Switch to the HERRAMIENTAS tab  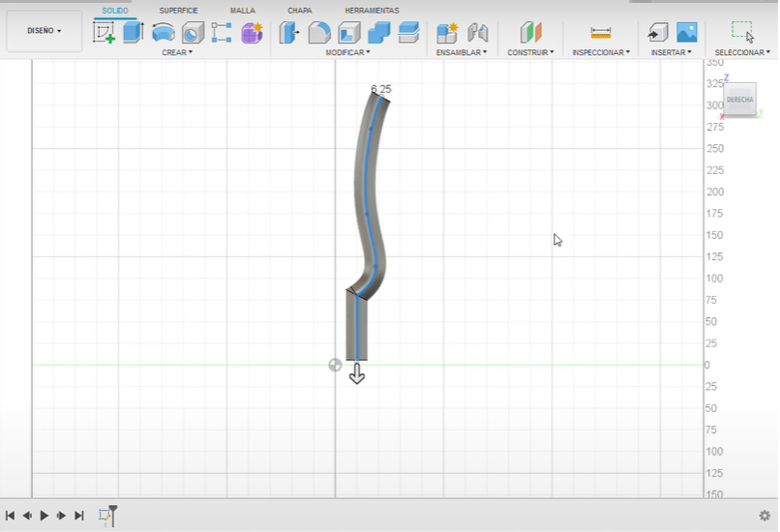pyautogui.click(x=372, y=11)
